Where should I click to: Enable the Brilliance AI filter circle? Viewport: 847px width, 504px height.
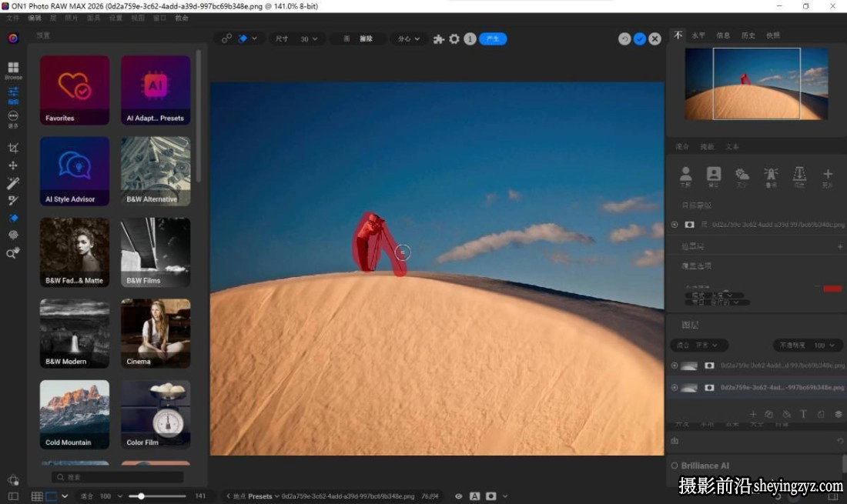(675, 466)
